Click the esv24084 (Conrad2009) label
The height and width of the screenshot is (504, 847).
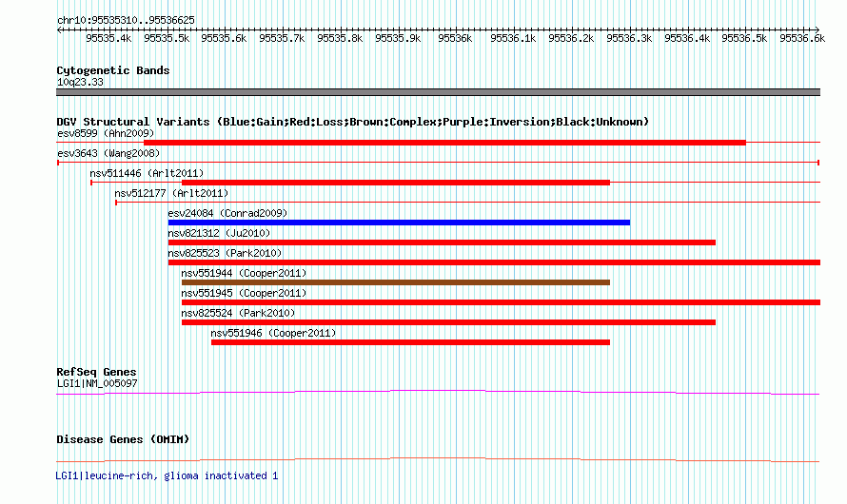click(x=227, y=213)
